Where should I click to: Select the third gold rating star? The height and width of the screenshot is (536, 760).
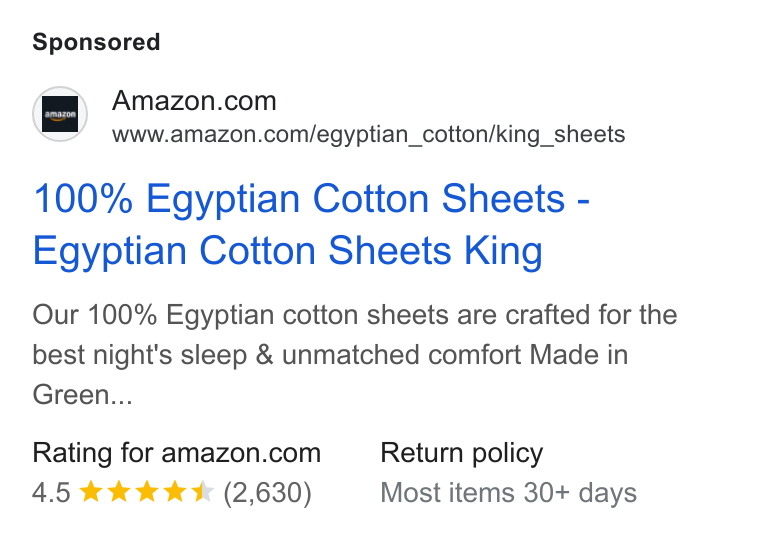(147, 491)
